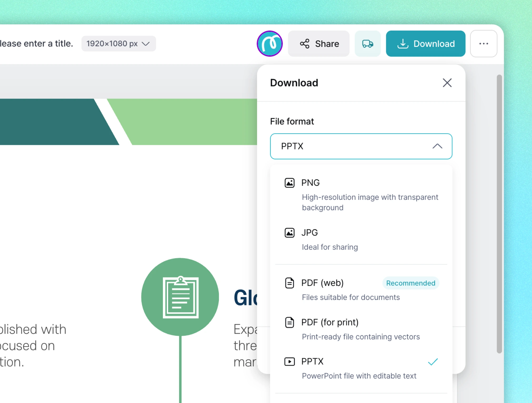The width and height of the screenshot is (532, 403).
Task: Open the delivery truck print-order button
Action: click(368, 44)
